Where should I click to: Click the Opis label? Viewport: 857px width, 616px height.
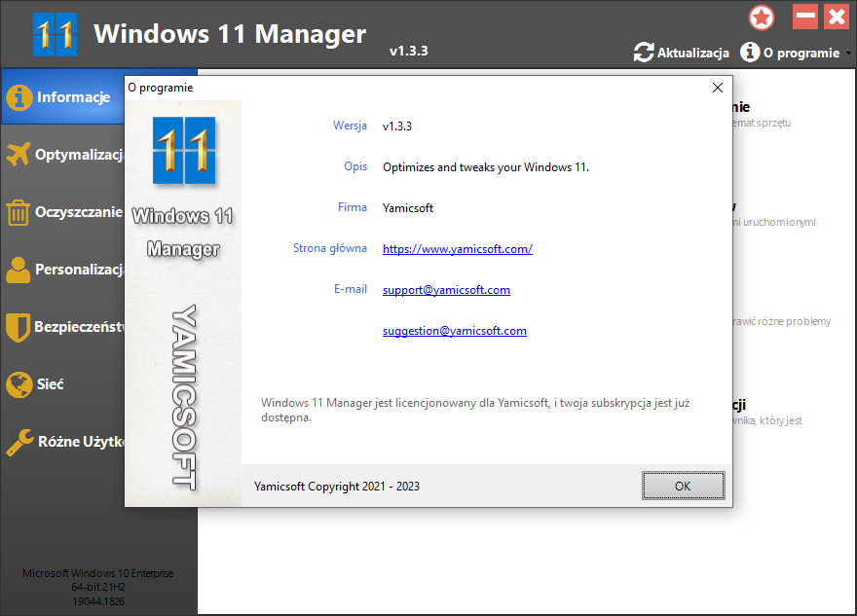(x=355, y=166)
